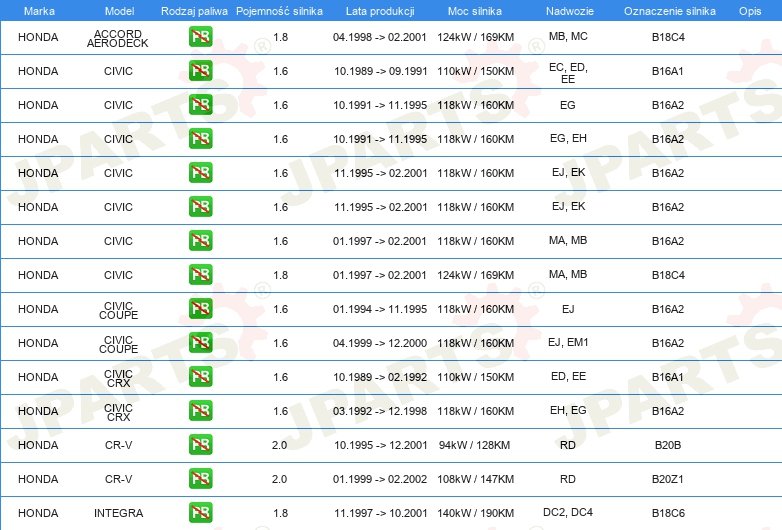Select the CIVIC COUPE cell in the EJ, EM1 row

[x=118, y=345]
